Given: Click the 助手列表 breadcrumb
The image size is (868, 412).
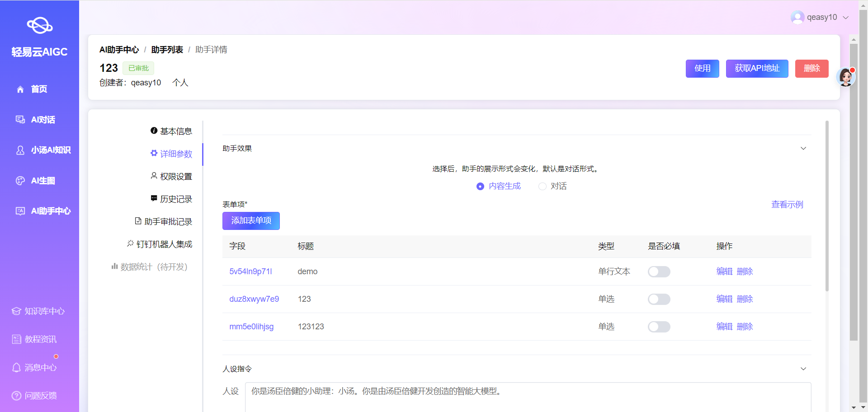Looking at the screenshot, I should pos(167,50).
